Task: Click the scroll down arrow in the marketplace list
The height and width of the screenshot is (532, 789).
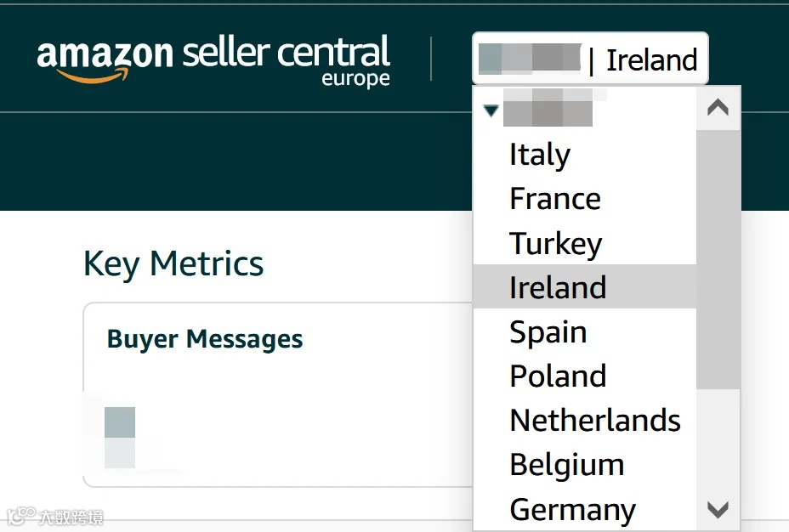Action: (x=718, y=509)
